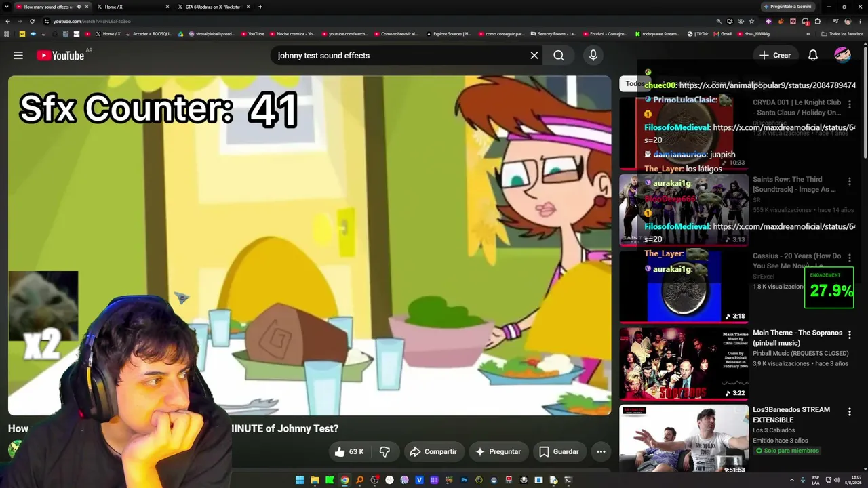Open the 'virtualpinballspread...' bookmark
Image resolution: width=868 pixels, height=488 pixels.
[x=212, y=33]
